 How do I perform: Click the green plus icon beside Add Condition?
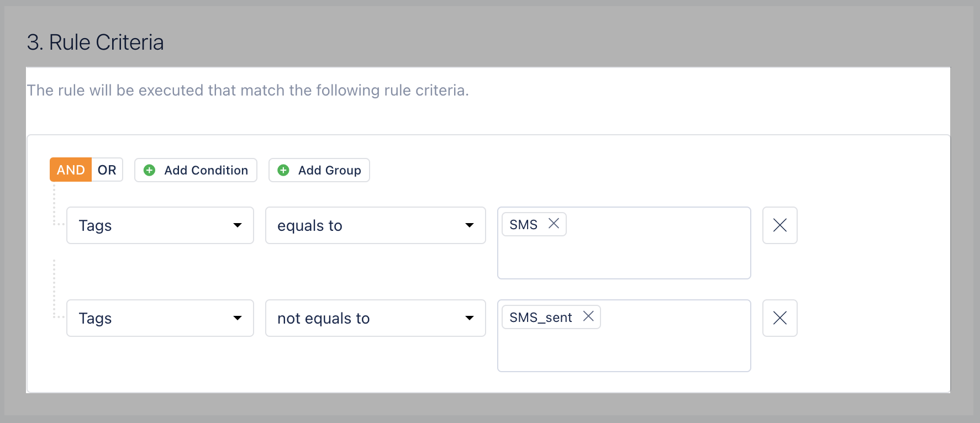tap(149, 170)
